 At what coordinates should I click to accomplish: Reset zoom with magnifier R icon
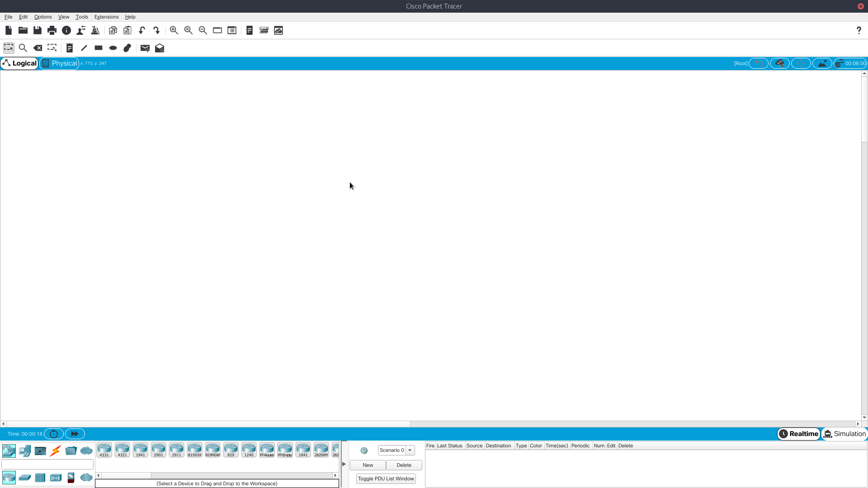coord(189,30)
